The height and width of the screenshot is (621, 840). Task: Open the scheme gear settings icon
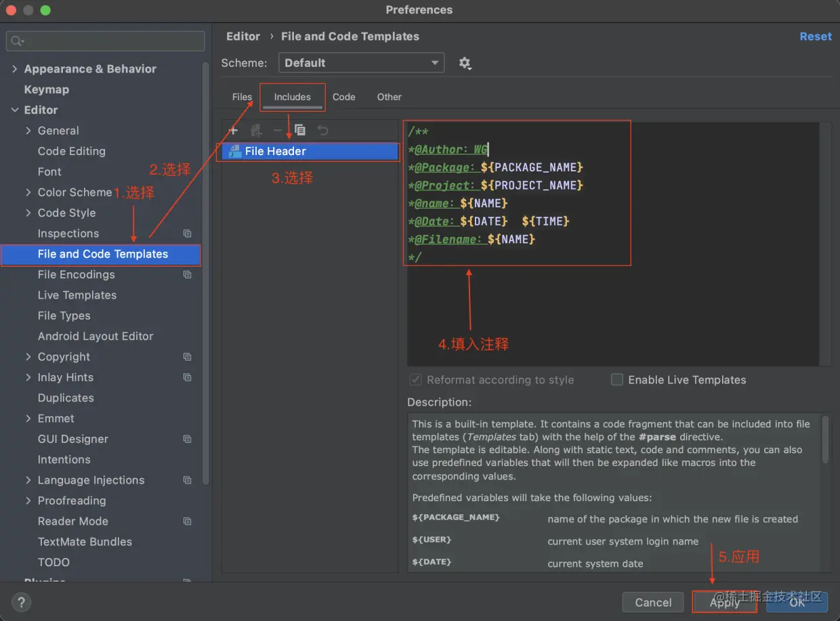(465, 63)
